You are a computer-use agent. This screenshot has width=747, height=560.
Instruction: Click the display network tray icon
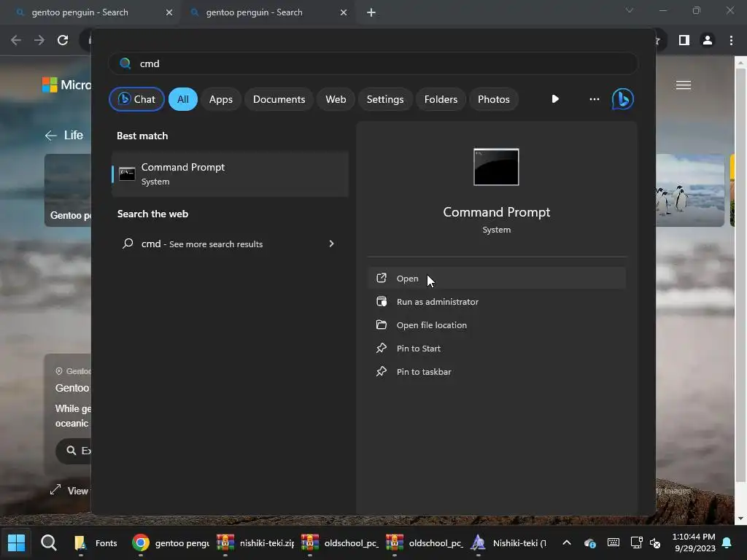coord(636,542)
